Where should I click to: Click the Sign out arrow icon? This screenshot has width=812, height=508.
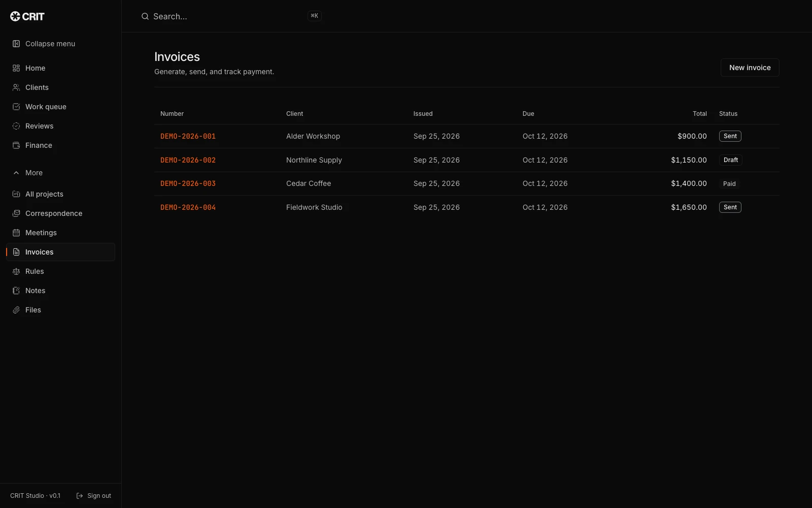tap(80, 496)
